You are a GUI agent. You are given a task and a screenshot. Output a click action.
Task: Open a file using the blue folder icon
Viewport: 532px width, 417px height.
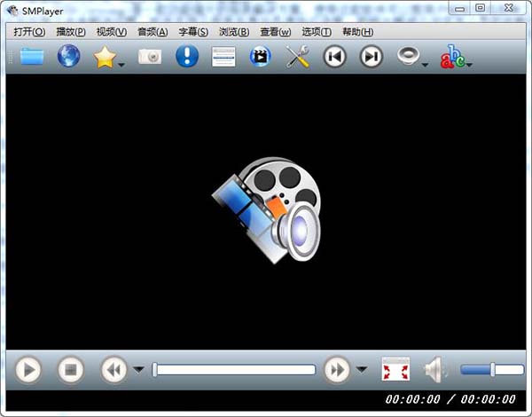click(32, 57)
